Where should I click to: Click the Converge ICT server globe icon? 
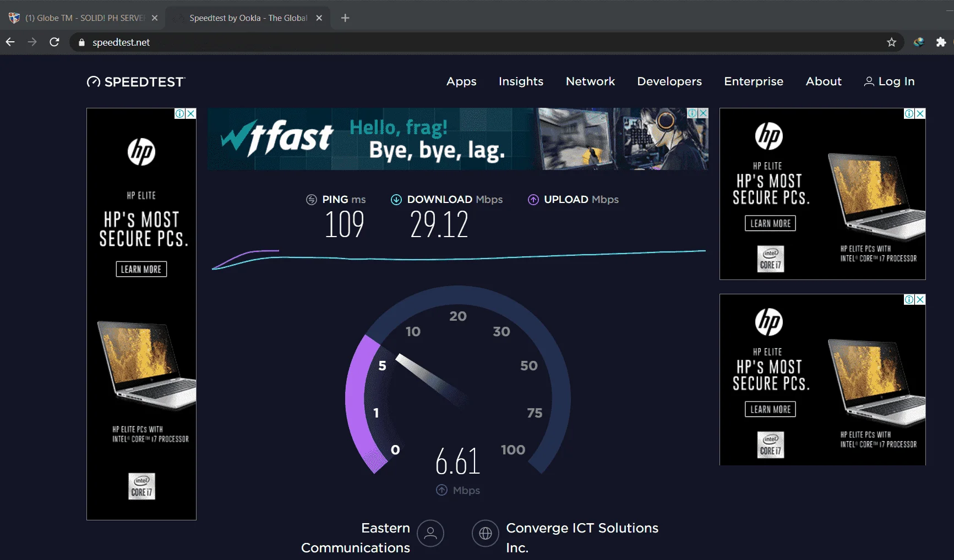coord(486,533)
